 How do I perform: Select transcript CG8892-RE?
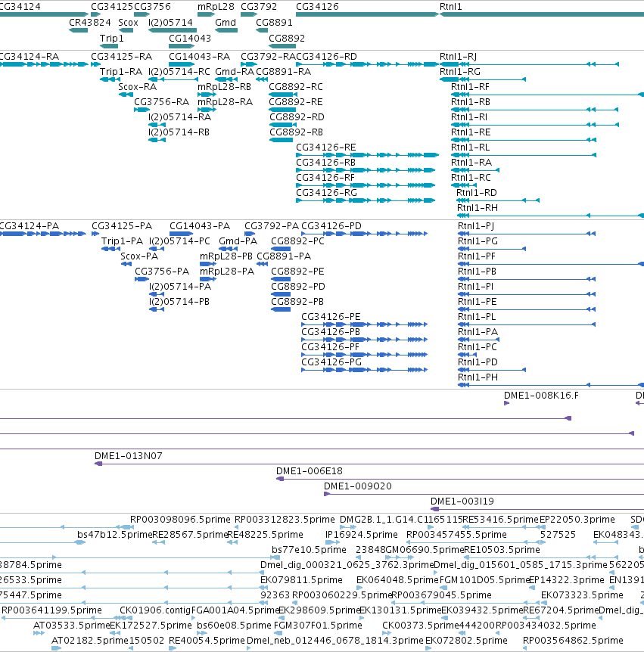(x=296, y=102)
